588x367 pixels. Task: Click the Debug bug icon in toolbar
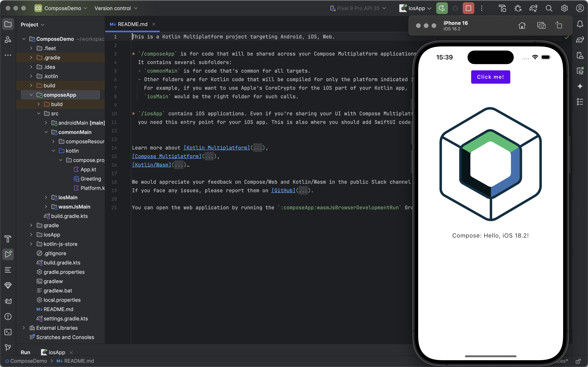pyautogui.click(x=455, y=8)
